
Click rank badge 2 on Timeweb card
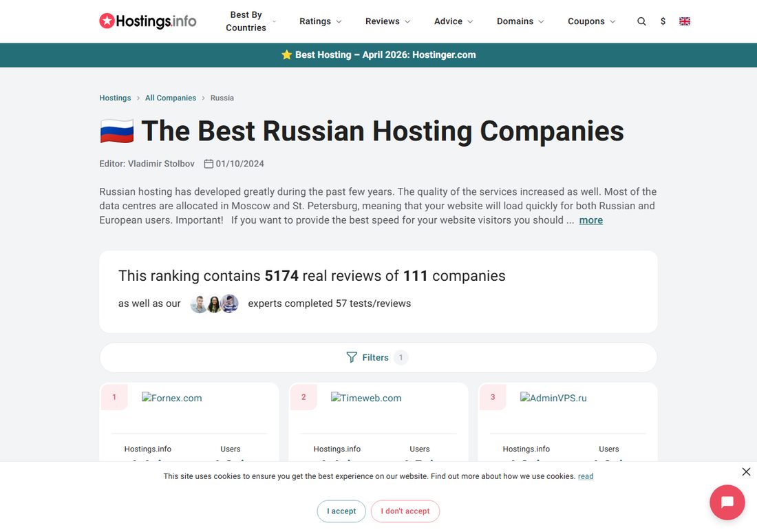click(303, 397)
